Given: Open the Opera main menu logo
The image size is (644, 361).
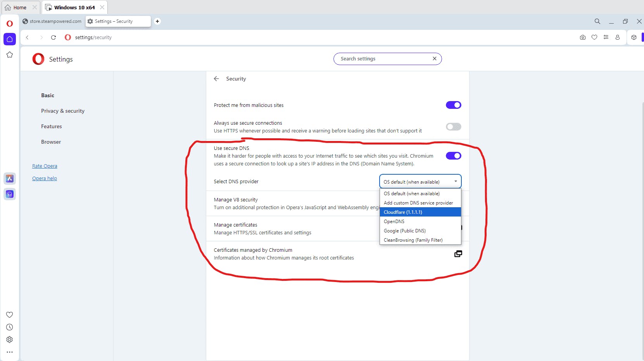Looking at the screenshot, I should tap(10, 24).
